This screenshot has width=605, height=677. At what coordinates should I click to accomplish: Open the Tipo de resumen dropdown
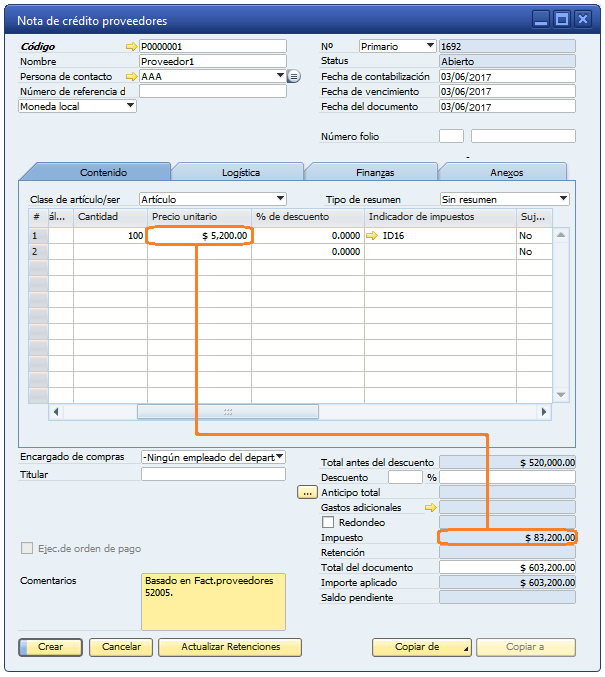[x=563, y=199]
